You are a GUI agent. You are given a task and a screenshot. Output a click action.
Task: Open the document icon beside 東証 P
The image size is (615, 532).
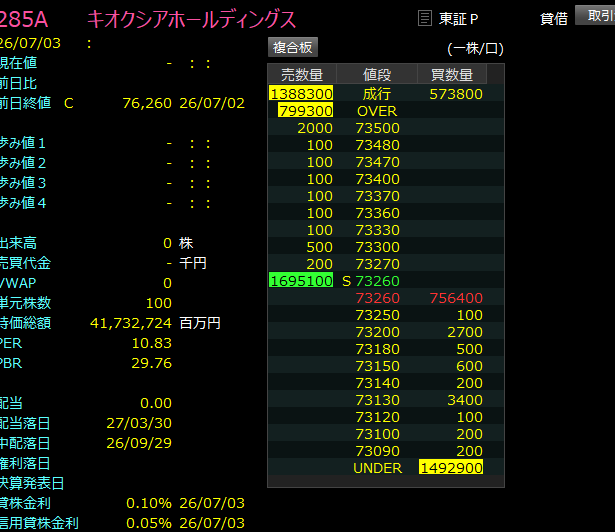(x=425, y=18)
